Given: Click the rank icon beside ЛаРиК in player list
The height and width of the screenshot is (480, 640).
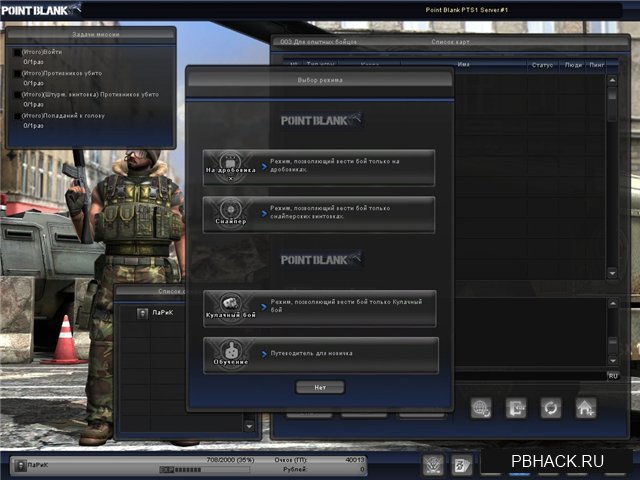Looking at the screenshot, I should point(142,313).
